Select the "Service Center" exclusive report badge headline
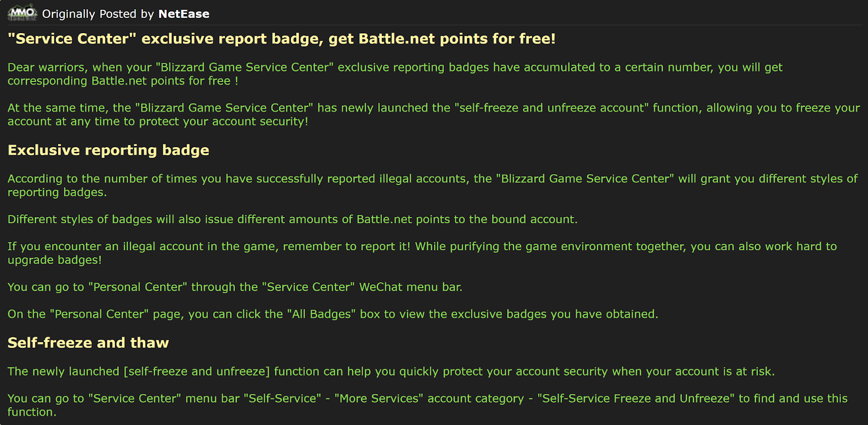Image resolution: width=868 pixels, height=425 pixels. [x=282, y=39]
